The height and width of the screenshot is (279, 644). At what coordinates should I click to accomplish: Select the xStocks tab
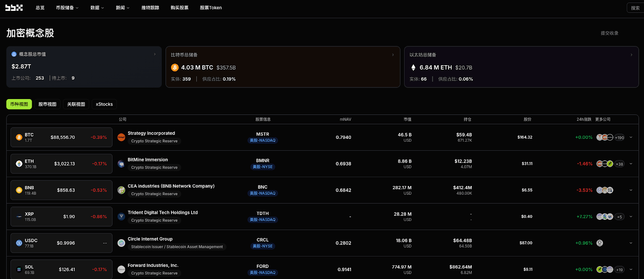tap(104, 104)
